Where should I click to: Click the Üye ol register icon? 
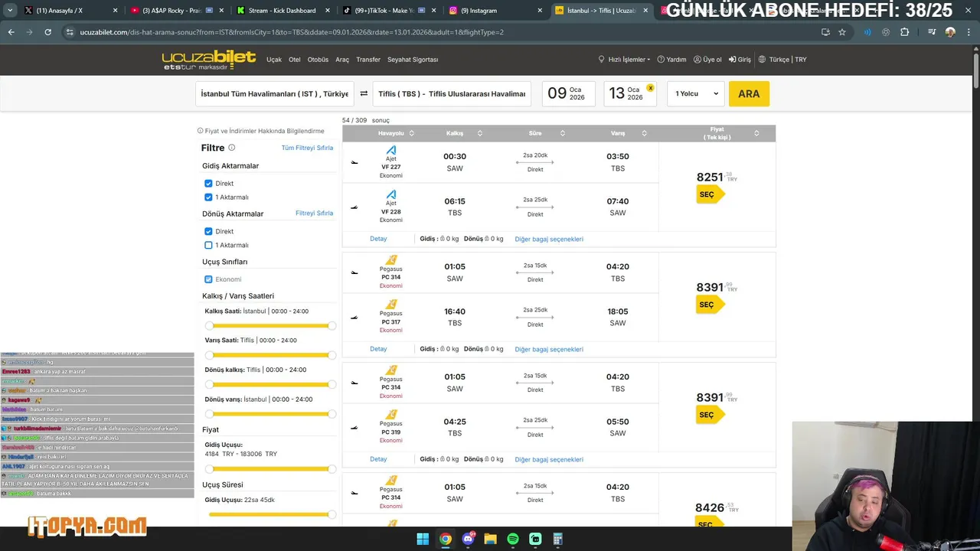point(697,60)
